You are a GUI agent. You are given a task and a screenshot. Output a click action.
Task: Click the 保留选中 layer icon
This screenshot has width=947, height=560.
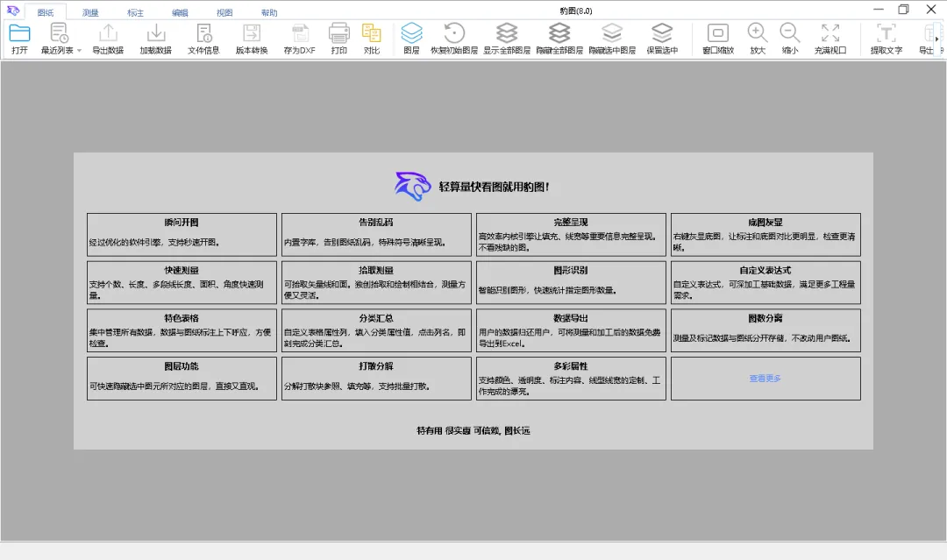click(x=662, y=33)
